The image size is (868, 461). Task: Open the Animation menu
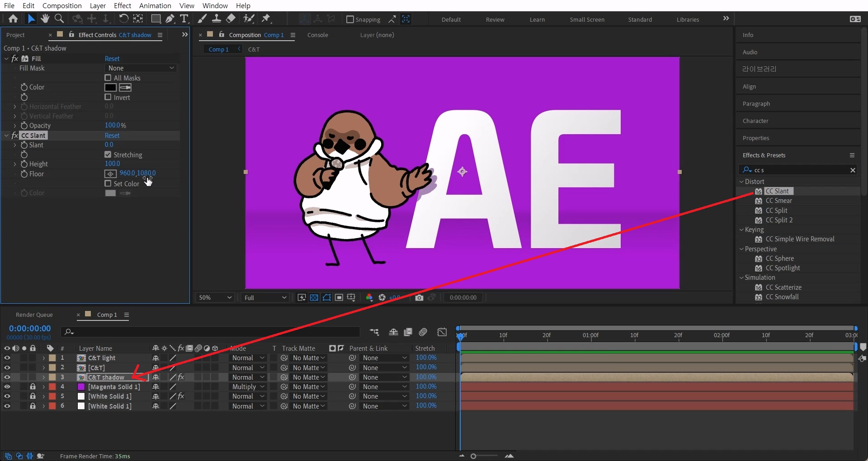pyautogui.click(x=155, y=5)
